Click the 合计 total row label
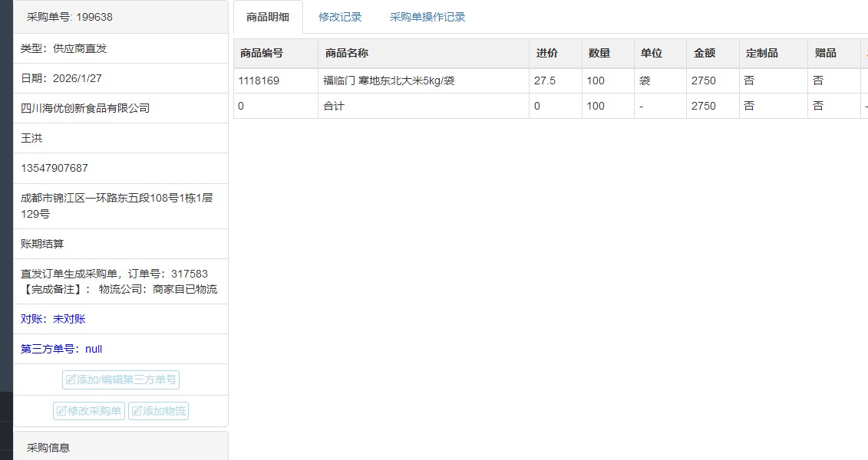This screenshot has width=868, height=460. [x=334, y=106]
